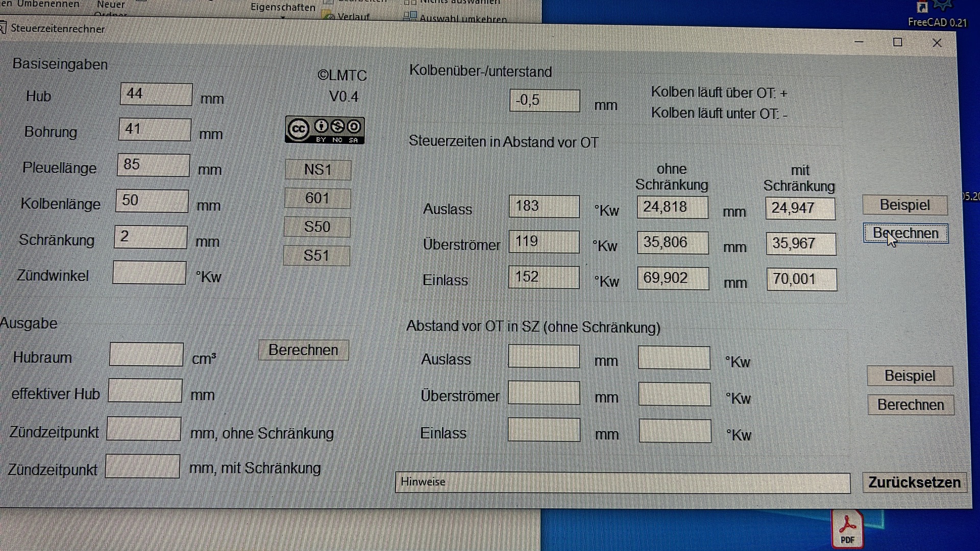Click the Creative Commons BY-NC-SA license icon
The image size is (980, 551).
pos(325,130)
